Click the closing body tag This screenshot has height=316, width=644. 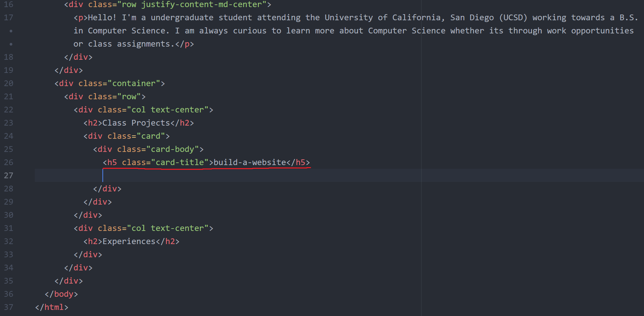coord(61,294)
